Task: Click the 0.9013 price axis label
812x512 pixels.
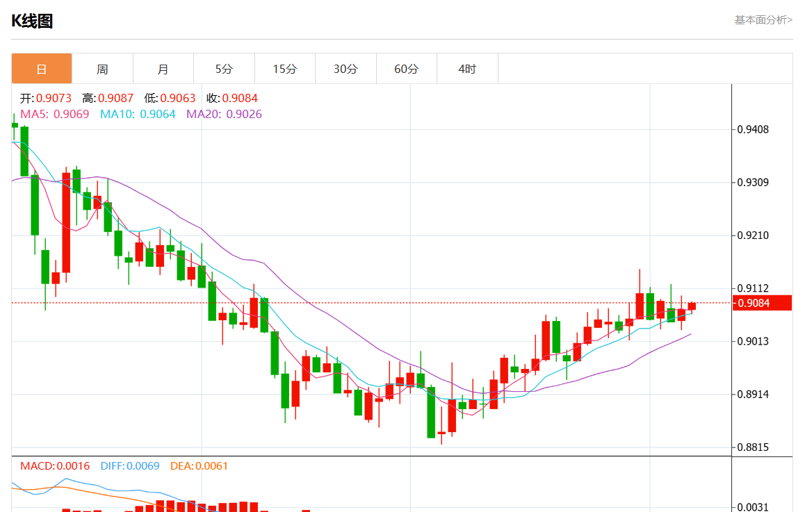Action: pos(753,341)
